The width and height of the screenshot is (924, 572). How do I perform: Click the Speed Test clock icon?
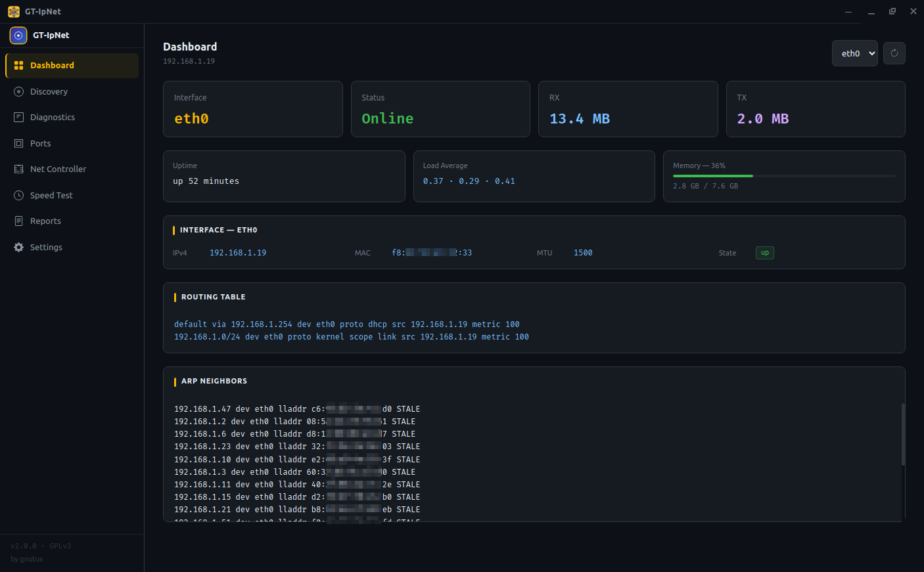18,196
